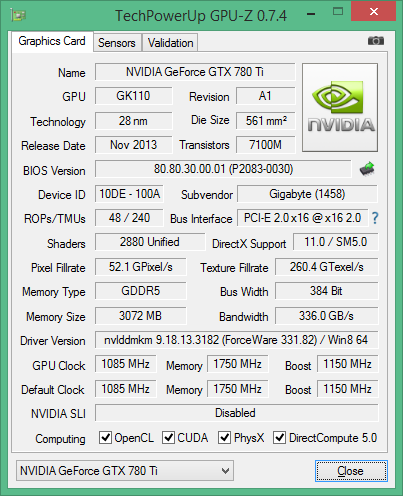Click the BIOS save chip icon
This screenshot has width=403, height=496.
click(367, 169)
